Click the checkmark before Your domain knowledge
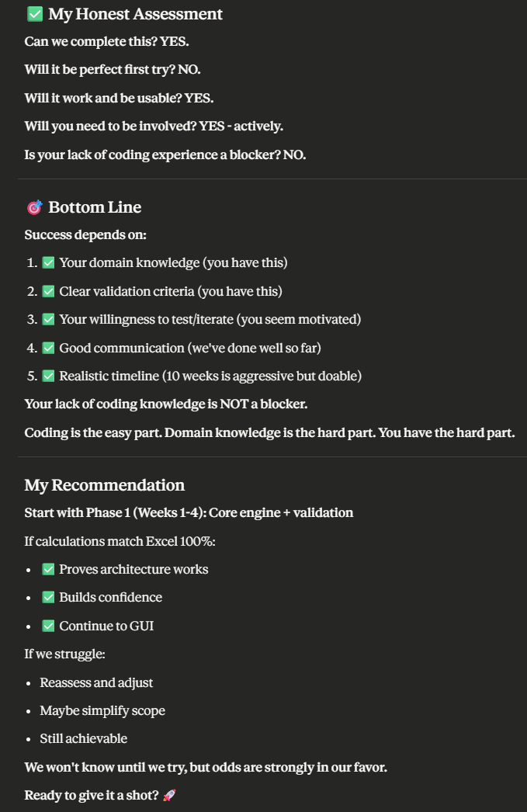 point(48,263)
